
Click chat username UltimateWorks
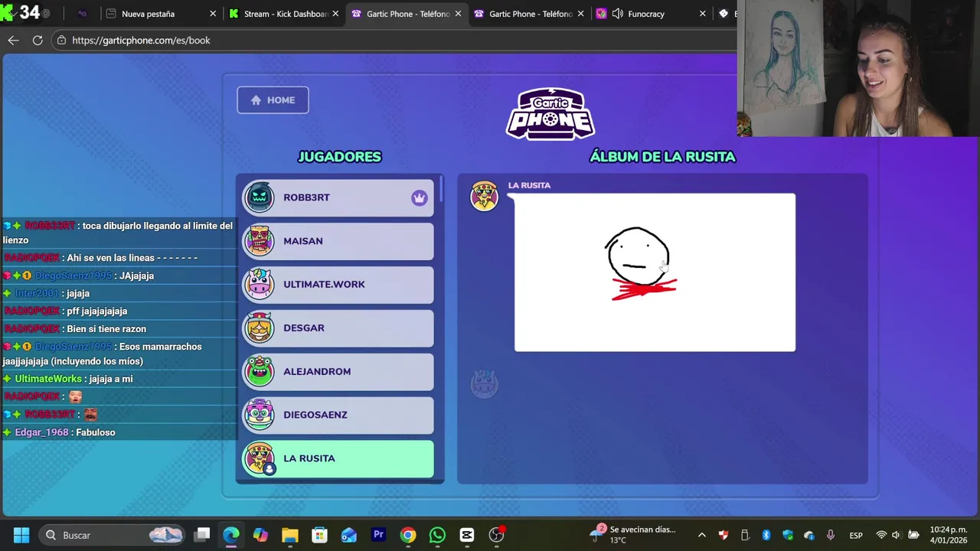(47, 379)
